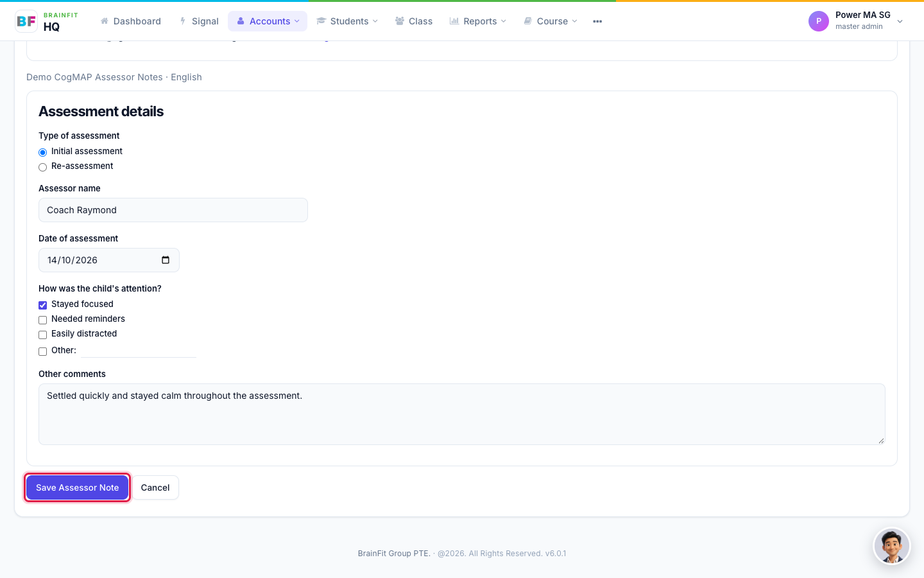This screenshot has height=578, width=924.
Task: Uncheck the Stayed focused checkbox
Action: click(43, 305)
